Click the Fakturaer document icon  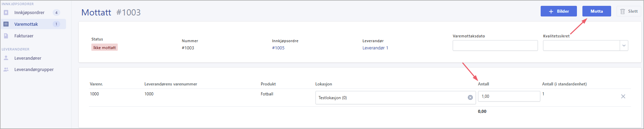(6, 36)
